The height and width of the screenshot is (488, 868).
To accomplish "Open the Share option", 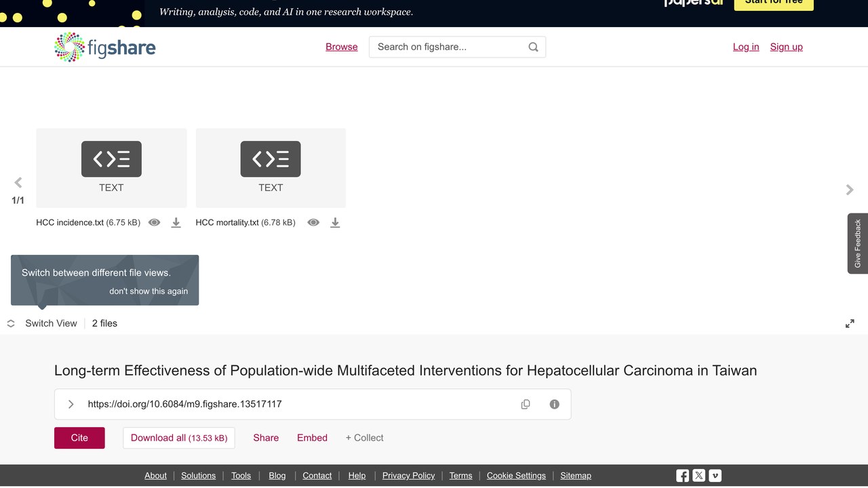I will 266,438.
